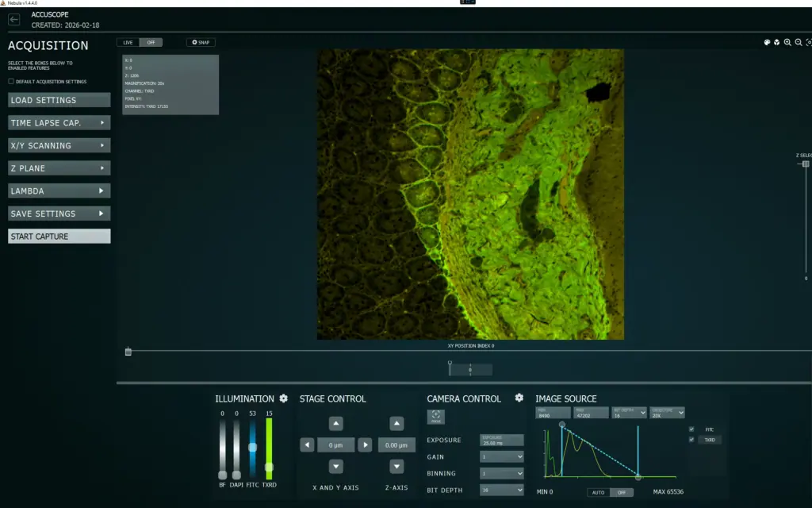This screenshot has width=812, height=508.
Task: Click the back arrow next to ACCUSCOPE
Action: (x=14, y=20)
